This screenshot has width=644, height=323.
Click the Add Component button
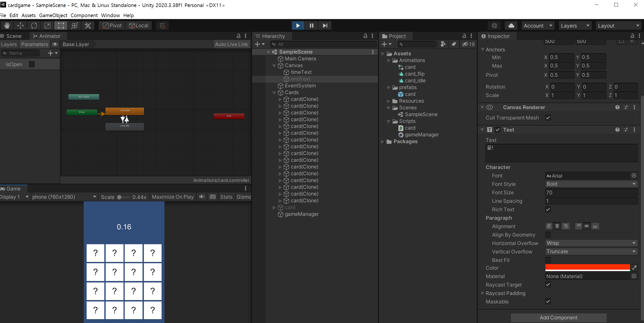point(558,317)
